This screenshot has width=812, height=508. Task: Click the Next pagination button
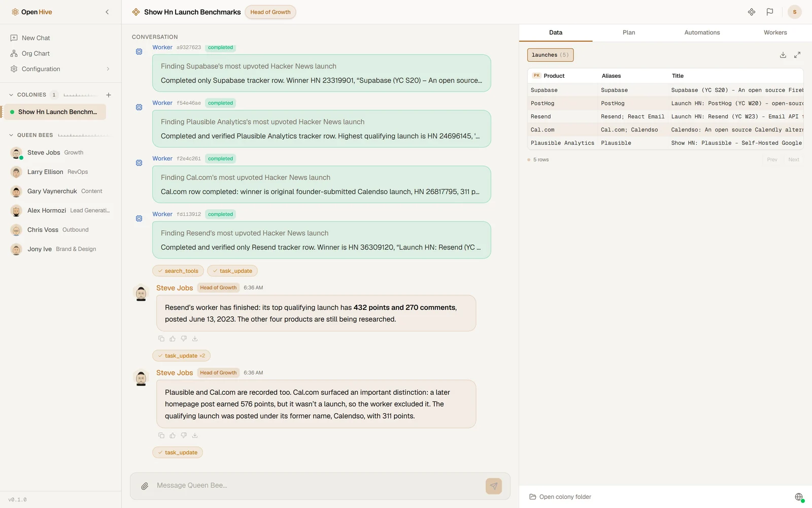tap(794, 160)
